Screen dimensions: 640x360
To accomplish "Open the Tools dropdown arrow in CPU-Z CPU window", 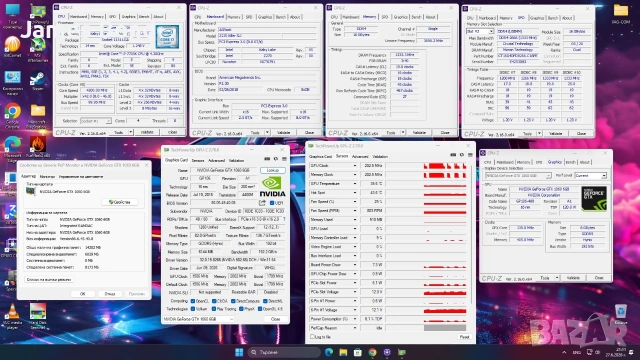I will (131, 132).
